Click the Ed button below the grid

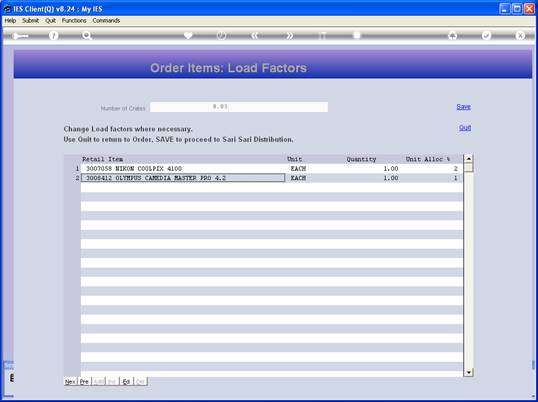click(x=126, y=381)
